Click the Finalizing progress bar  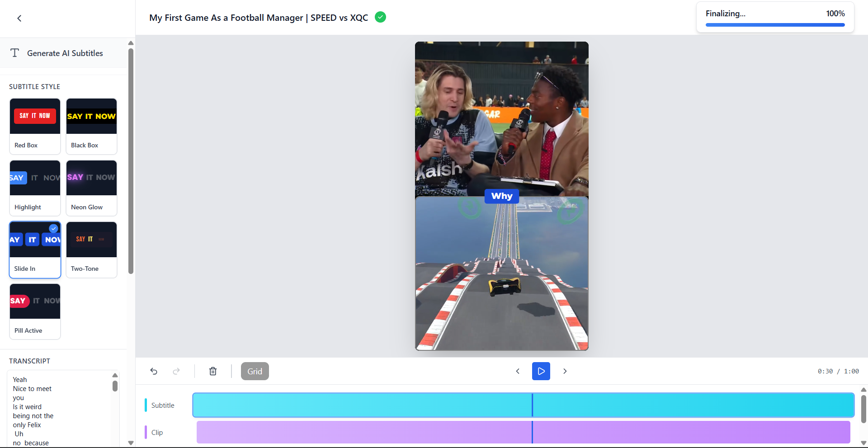(774, 25)
